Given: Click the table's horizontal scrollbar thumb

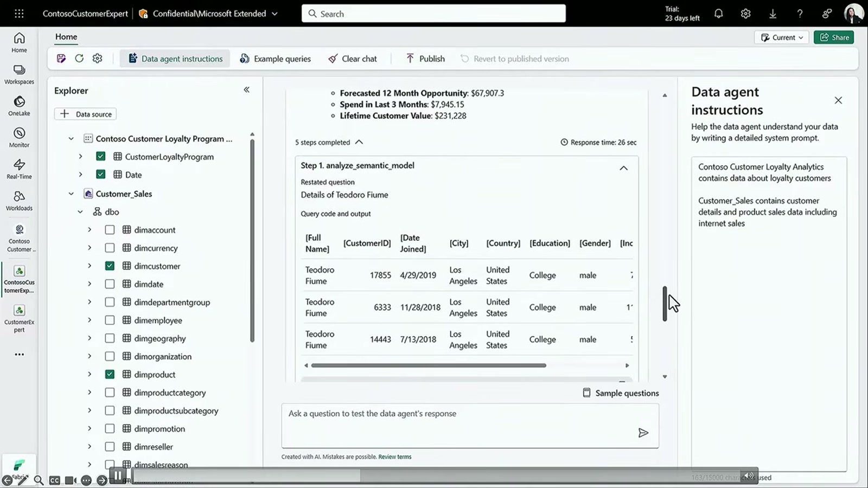Looking at the screenshot, I should [x=429, y=365].
